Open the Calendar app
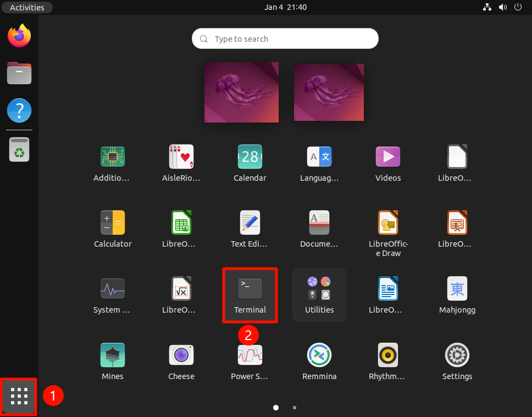Viewport: 532px width, 417px height. [x=250, y=157]
